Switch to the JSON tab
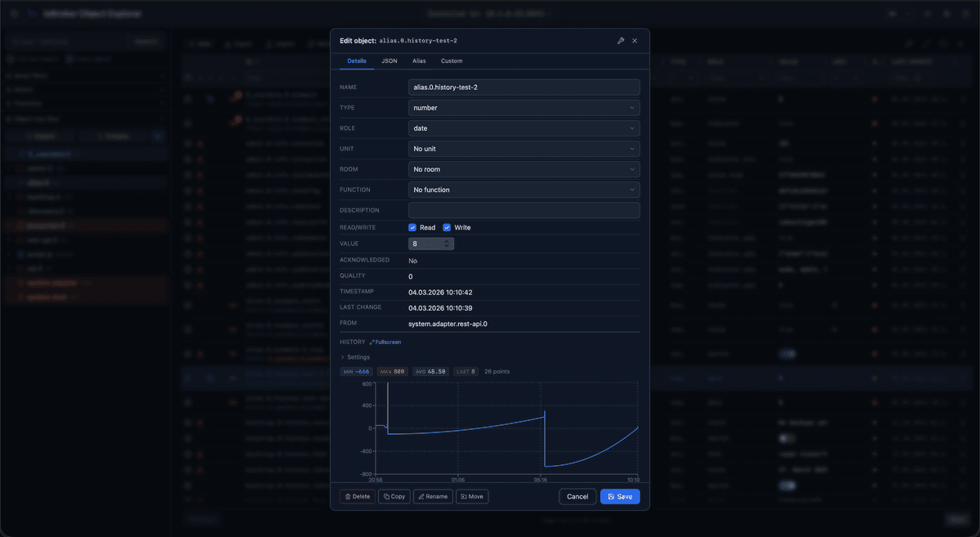The height and width of the screenshot is (537, 980). (390, 61)
